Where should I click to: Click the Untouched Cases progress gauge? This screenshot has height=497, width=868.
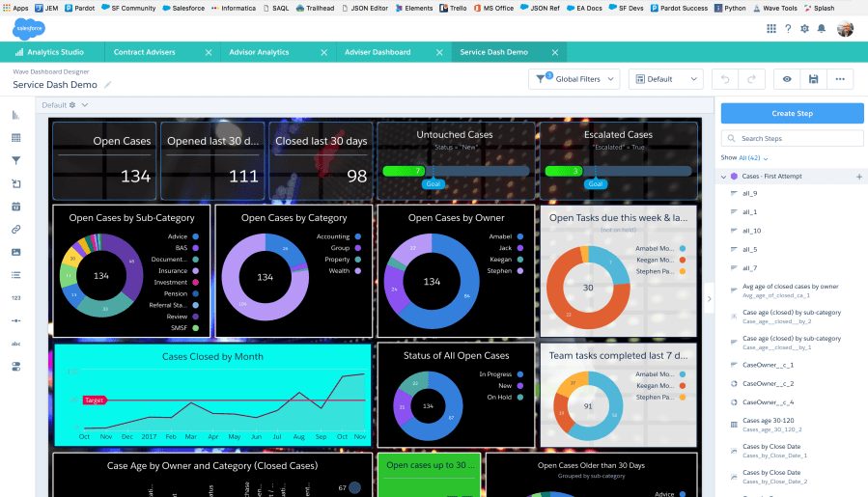pos(456,171)
